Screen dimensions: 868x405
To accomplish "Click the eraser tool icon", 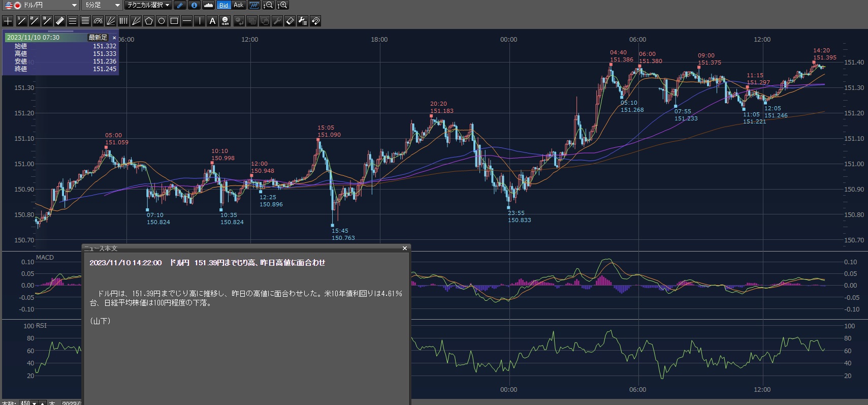I will (290, 21).
